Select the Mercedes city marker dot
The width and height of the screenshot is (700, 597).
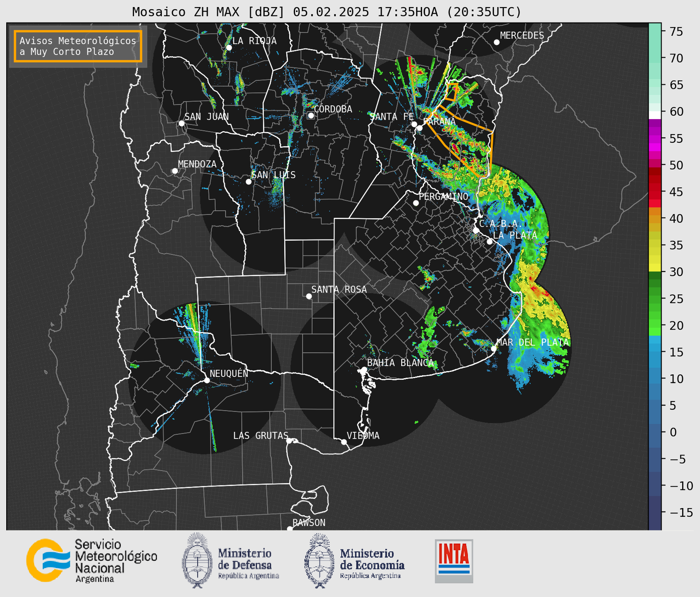(x=497, y=42)
